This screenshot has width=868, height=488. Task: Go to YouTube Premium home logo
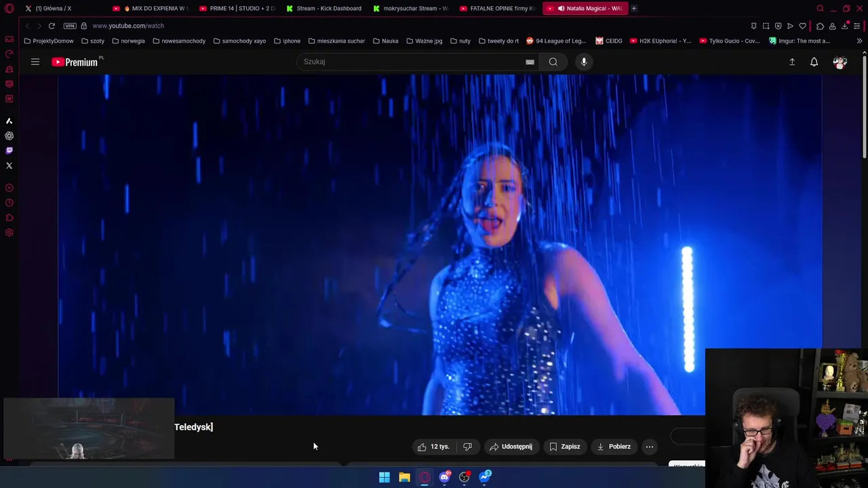(77, 62)
